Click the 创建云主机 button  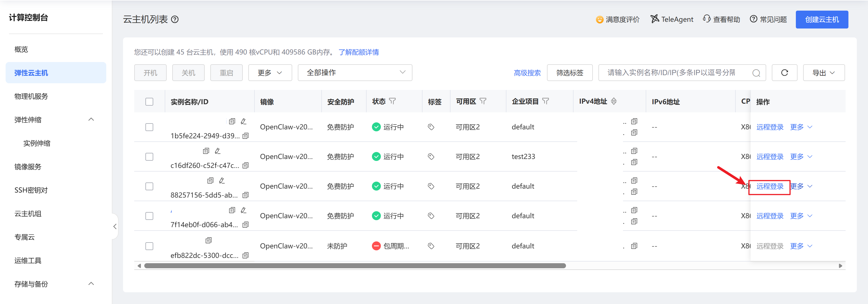tap(822, 20)
